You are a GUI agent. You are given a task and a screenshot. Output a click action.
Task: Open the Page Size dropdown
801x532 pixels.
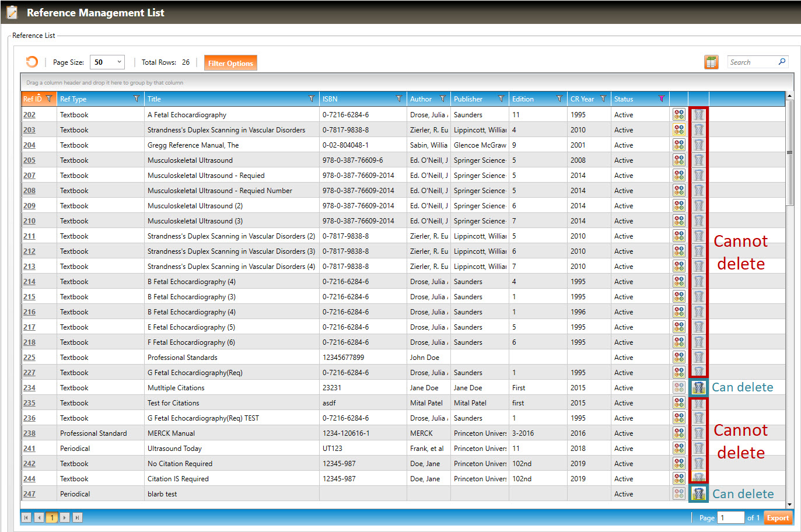108,62
